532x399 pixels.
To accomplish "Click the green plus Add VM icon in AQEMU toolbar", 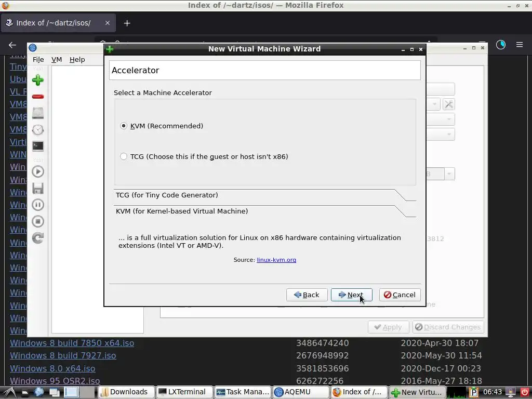I will (37, 80).
